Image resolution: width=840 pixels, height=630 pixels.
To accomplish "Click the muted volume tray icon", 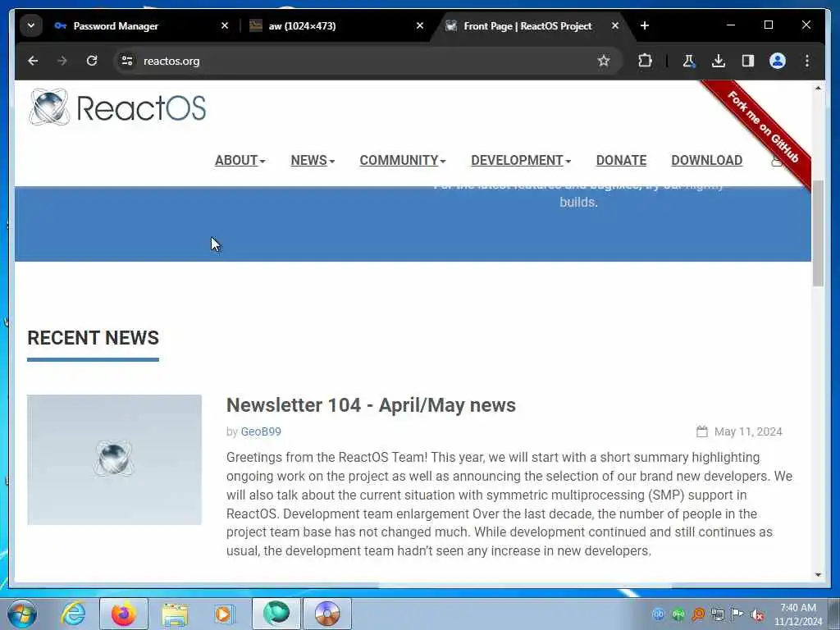I will coord(757,614).
